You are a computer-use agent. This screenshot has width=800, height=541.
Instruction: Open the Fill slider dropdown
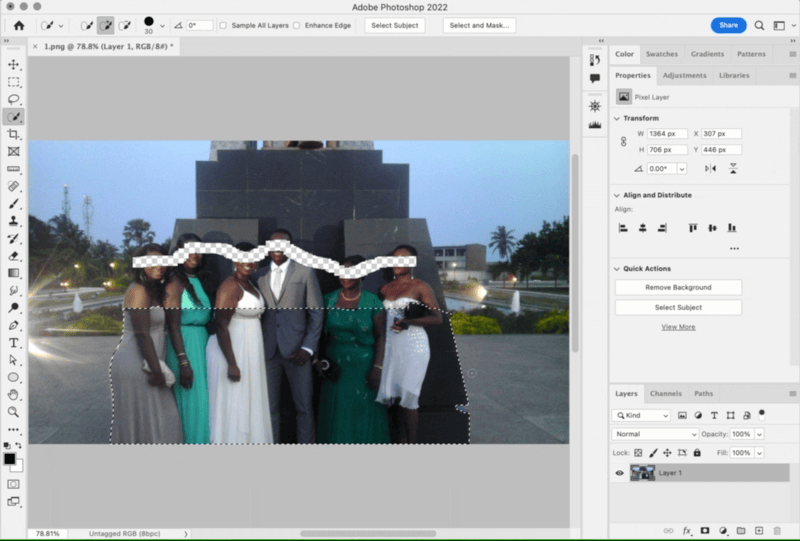pos(760,453)
